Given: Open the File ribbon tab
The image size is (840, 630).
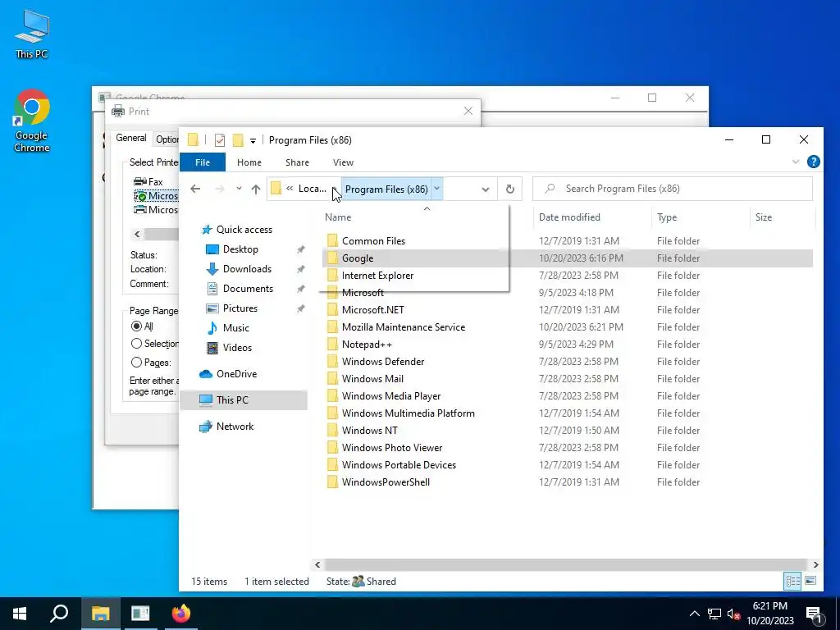Looking at the screenshot, I should coord(203,162).
